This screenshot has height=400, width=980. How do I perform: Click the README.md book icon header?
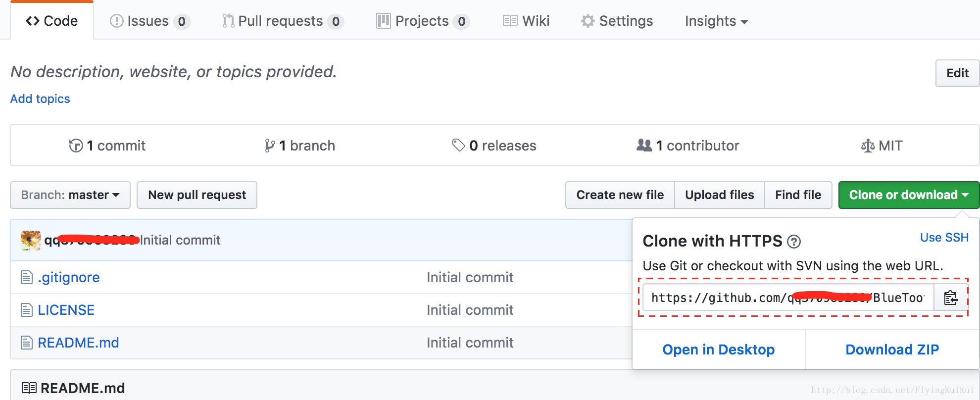[29, 388]
